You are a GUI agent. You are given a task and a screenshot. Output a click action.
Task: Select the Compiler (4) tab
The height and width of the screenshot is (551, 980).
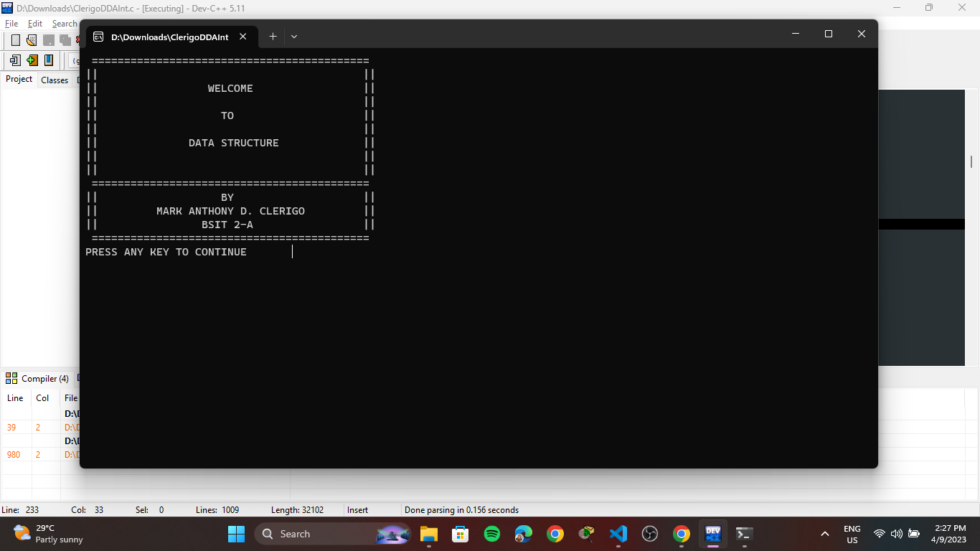tap(37, 378)
